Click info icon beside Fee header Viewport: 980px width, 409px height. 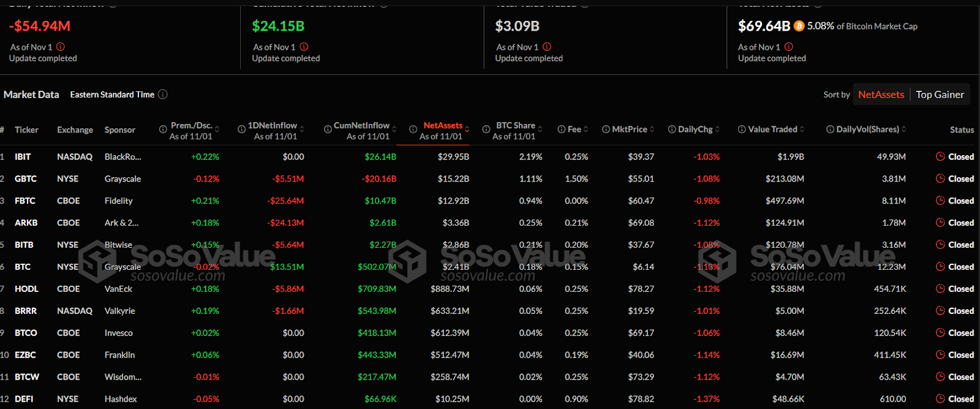coord(561,129)
